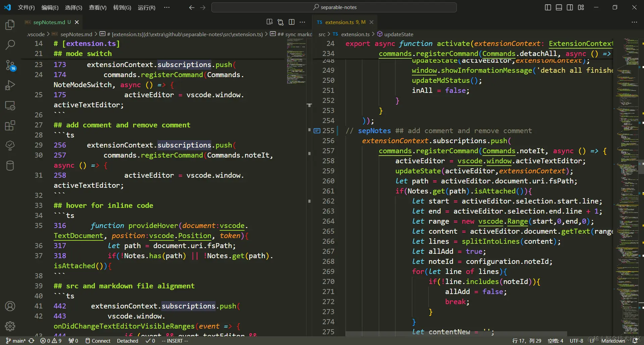Toggle Detached mode in status bar
This screenshot has height=345, width=644.
click(x=127, y=341)
